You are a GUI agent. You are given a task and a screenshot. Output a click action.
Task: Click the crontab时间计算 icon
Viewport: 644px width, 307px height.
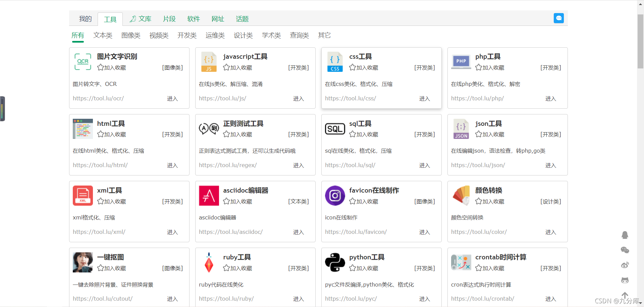pos(461,262)
